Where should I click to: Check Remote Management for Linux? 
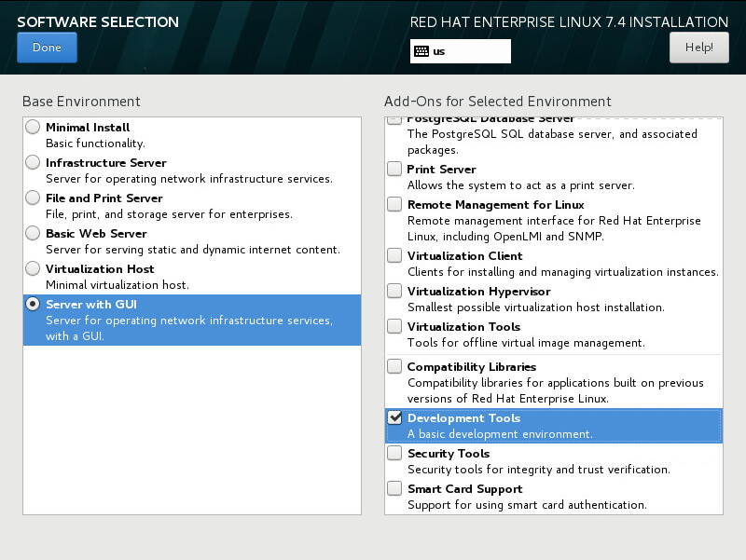[394, 204]
